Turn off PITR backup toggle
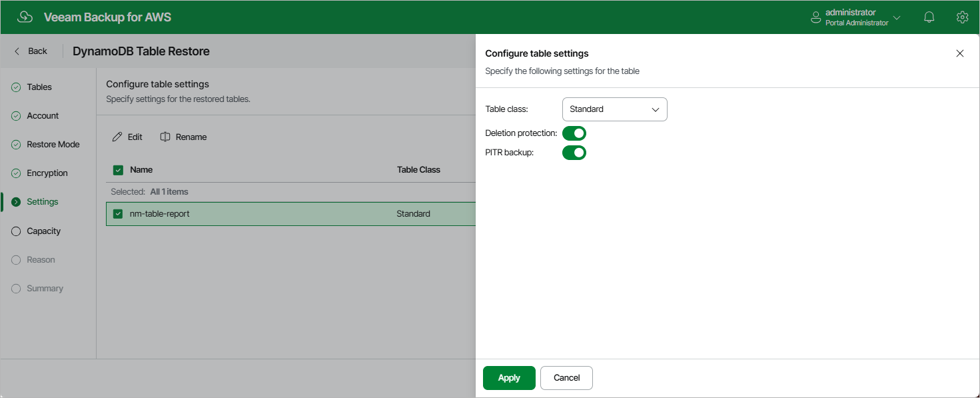Viewport: 980px width, 398px height. coord(574,153)
